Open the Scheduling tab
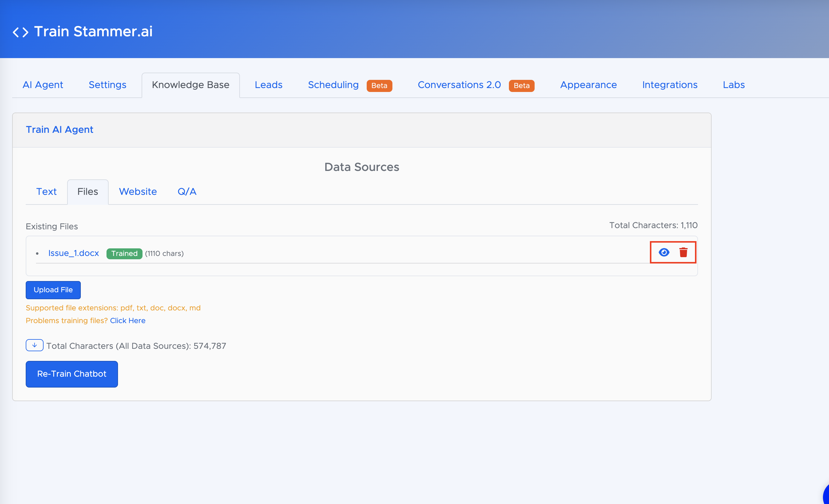The image size is (829, 504). tap(333, 85)
